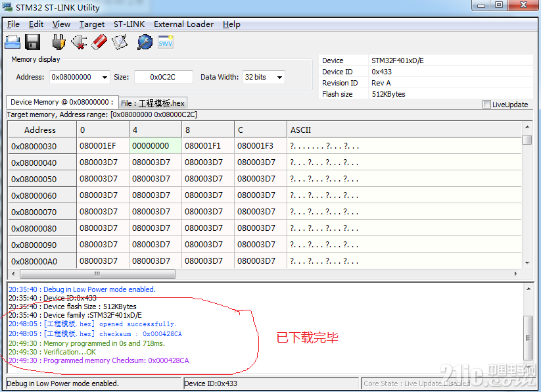Switch to the Device Memory @ 0x08000000 tab
The width and height of the screenshot is (541, 392).
(62, 102)
